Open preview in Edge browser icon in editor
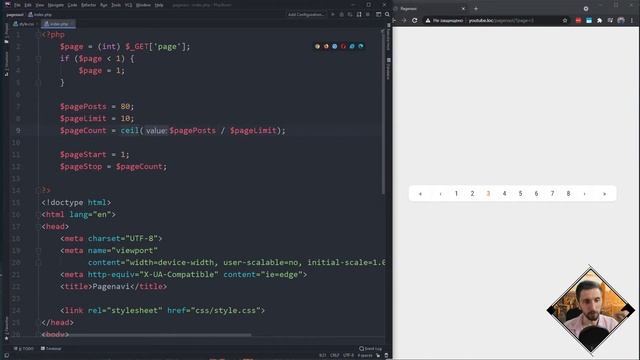640x360 pixels. (361, 47)
